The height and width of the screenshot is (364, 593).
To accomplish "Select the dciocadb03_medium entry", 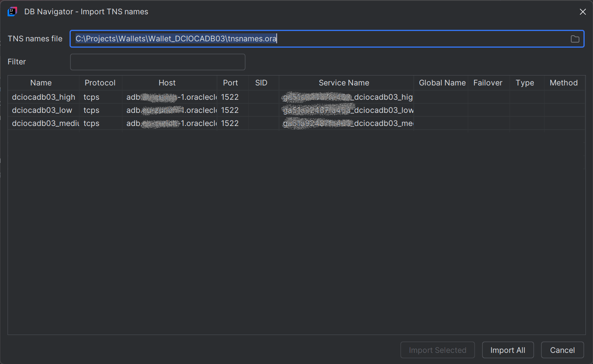I will pyautogui.click(x=44, y=123).
